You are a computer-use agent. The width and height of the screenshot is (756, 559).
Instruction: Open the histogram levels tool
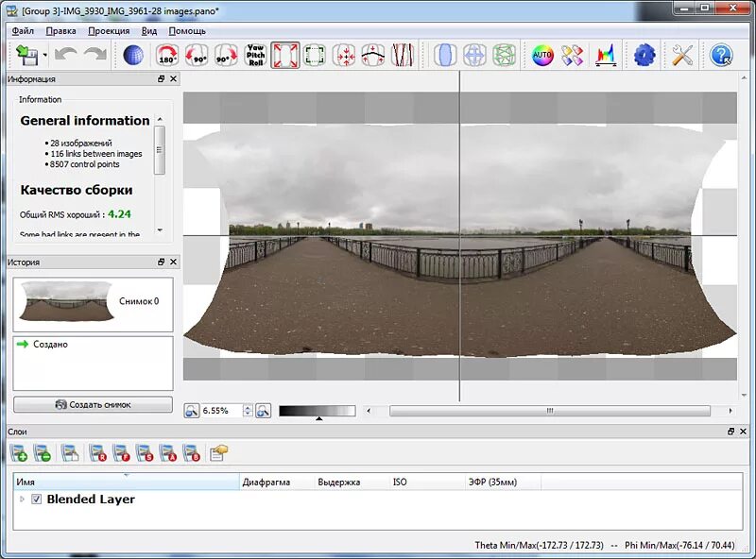click(606, 55)
